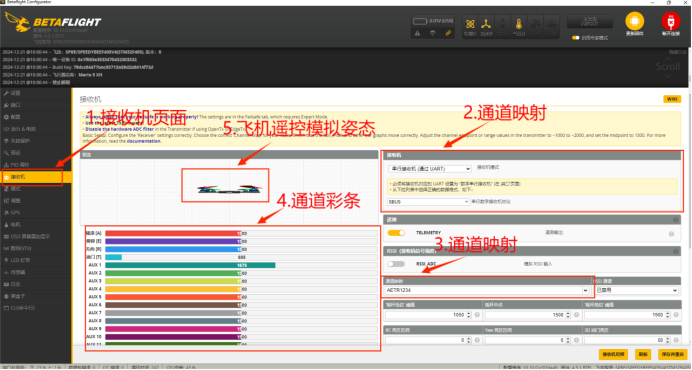Open the GPS sidebar tab
This screenshot has width=692, height=370.
(35, 212)
